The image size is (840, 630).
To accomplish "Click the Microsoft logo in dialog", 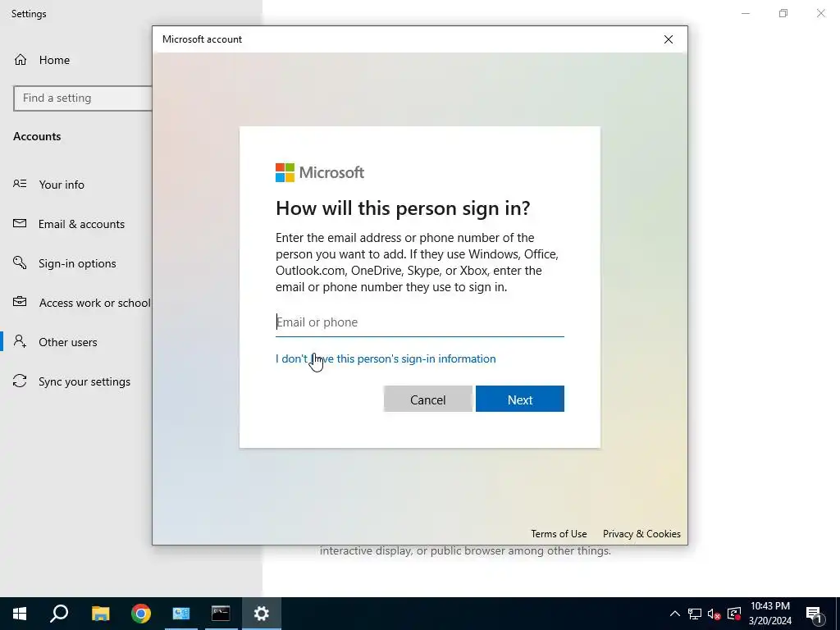I will point(320,172).
